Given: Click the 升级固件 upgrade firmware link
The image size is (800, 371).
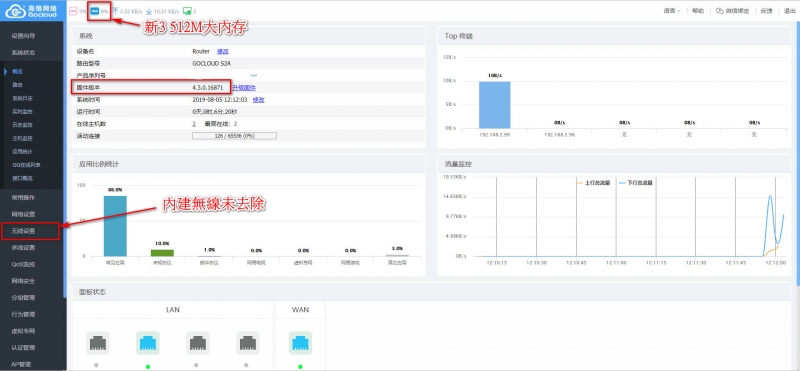Looking at the screenshot, I should click(244, 88).
